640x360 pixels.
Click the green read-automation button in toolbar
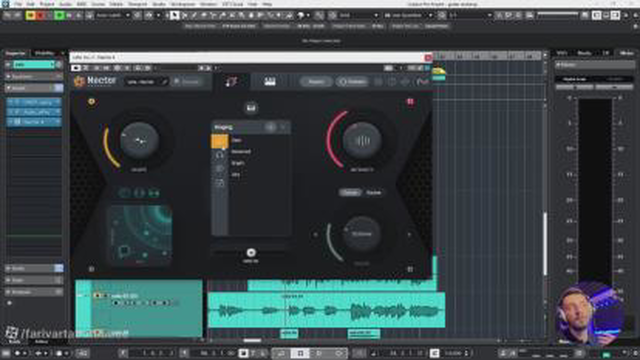(x=59, y=16)
